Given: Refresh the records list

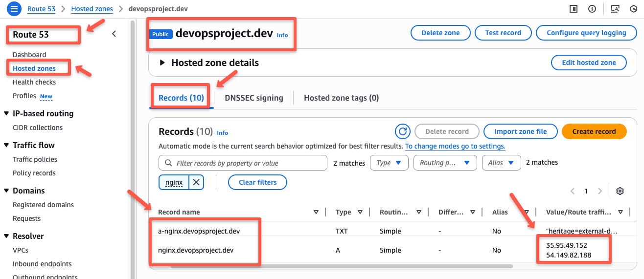Looking at the screenshot, I should pyautogui.click(x=402, y=131).
